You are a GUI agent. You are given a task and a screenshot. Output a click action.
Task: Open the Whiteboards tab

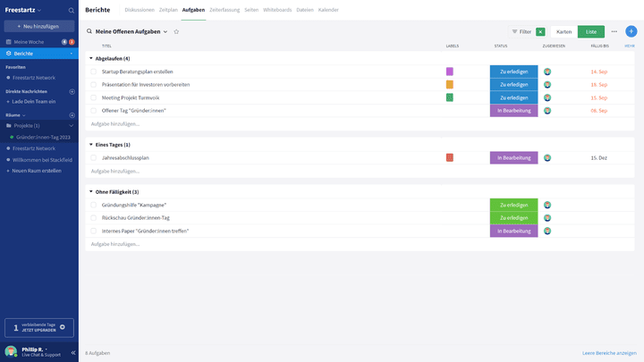pos(275,9)
